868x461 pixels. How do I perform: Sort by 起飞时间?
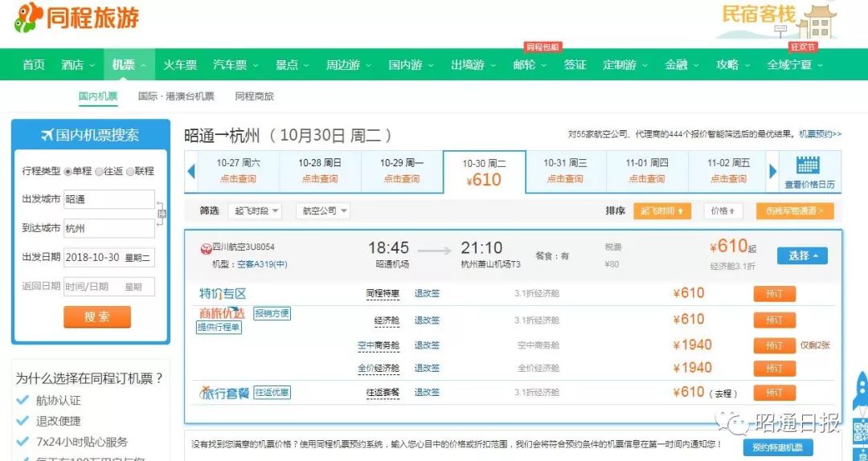click(662, 211)
